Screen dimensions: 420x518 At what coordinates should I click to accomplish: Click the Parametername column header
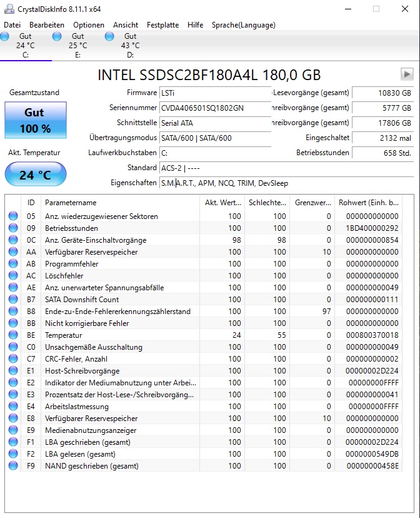120,203
